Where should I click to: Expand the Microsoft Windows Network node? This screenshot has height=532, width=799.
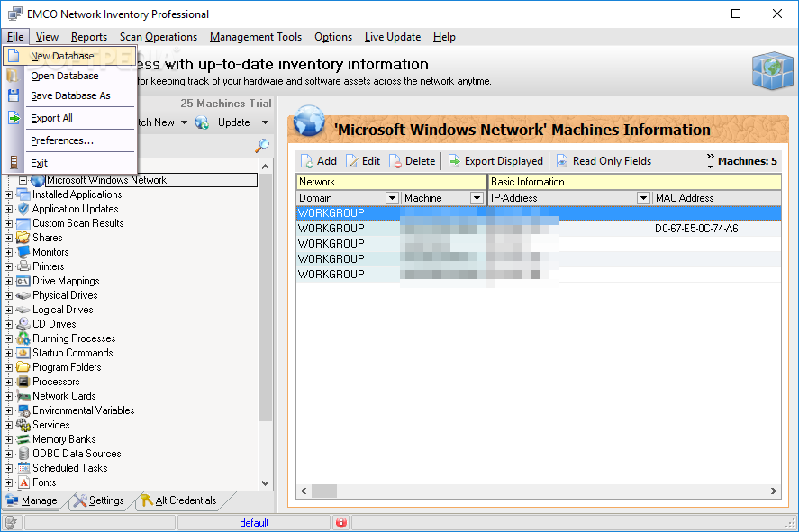pos(23,180)
